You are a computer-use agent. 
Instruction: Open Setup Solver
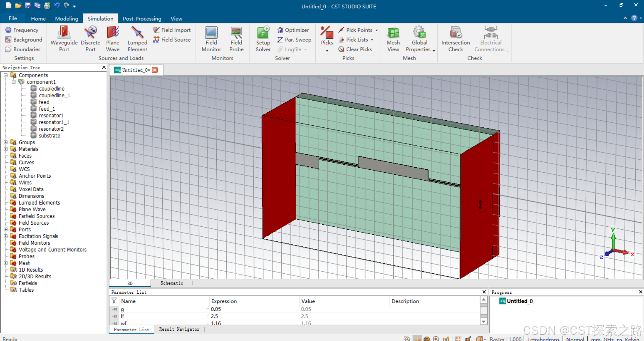click(x=263, y=39)
